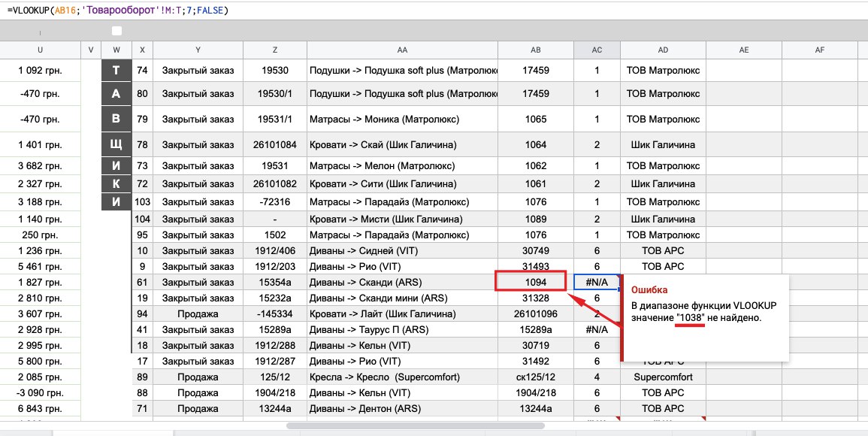Toggle the column group button above column W
Viewport: 868px width, 436px height.
[x=116, y=31]
